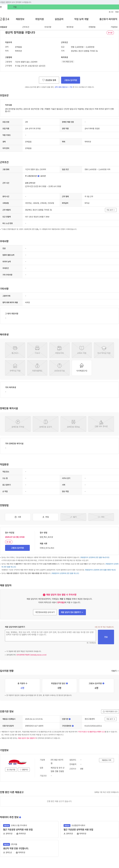Click the info icon beside 취업알선기관 알선
The image size is (119, 868).
click(x=67, y=683)
